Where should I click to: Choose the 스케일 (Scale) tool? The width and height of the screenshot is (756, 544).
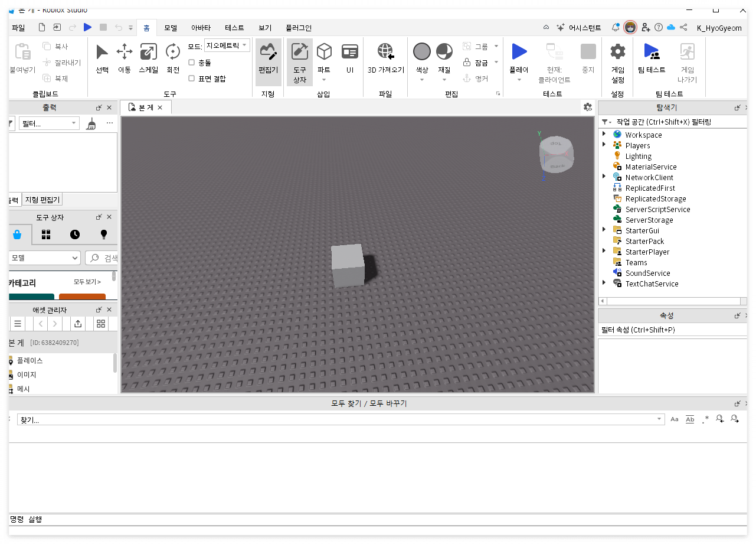tap(148, 59)
